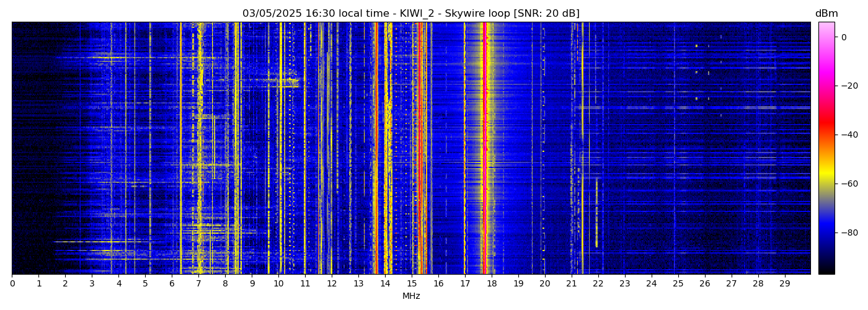Click the 0 MHz x-axis tick label

(12, 284)
